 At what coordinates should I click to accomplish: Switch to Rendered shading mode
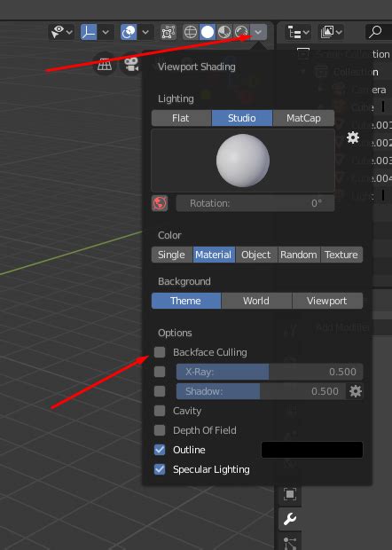(241, 32)
